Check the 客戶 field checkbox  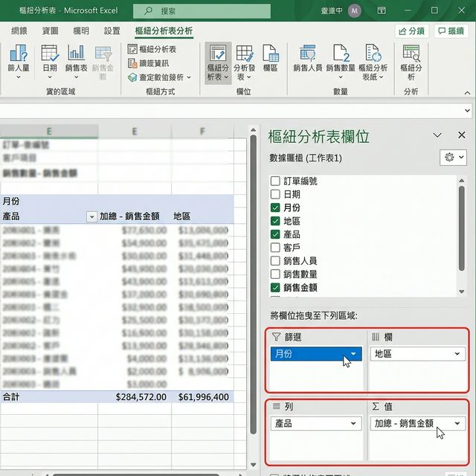coord(275,248)
